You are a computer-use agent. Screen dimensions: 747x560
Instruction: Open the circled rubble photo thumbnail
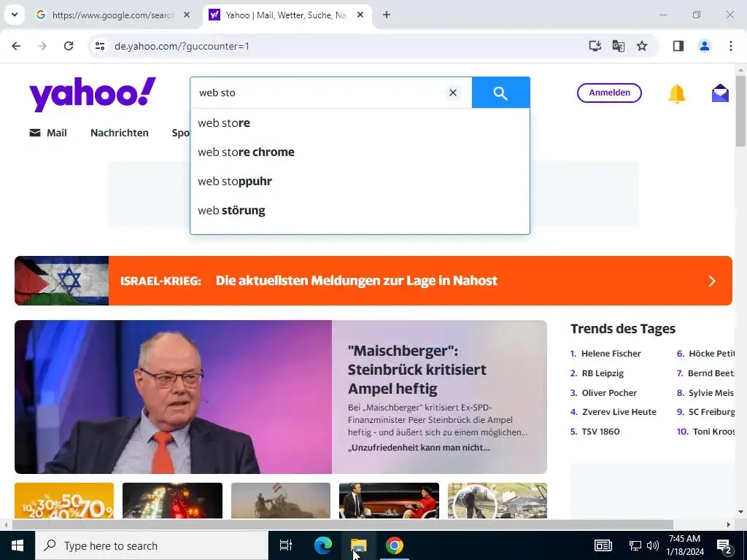coord(498,500)
